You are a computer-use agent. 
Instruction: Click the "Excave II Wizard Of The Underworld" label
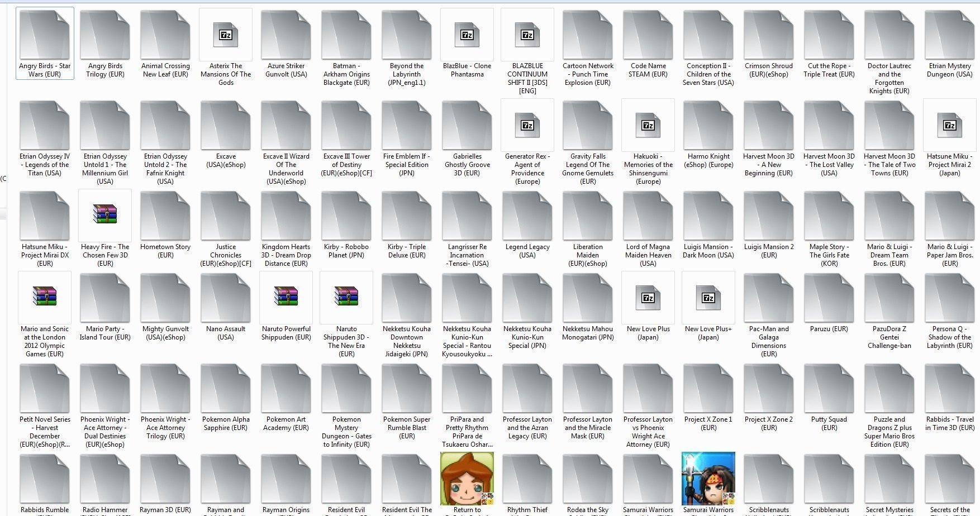tap(286, 169)
